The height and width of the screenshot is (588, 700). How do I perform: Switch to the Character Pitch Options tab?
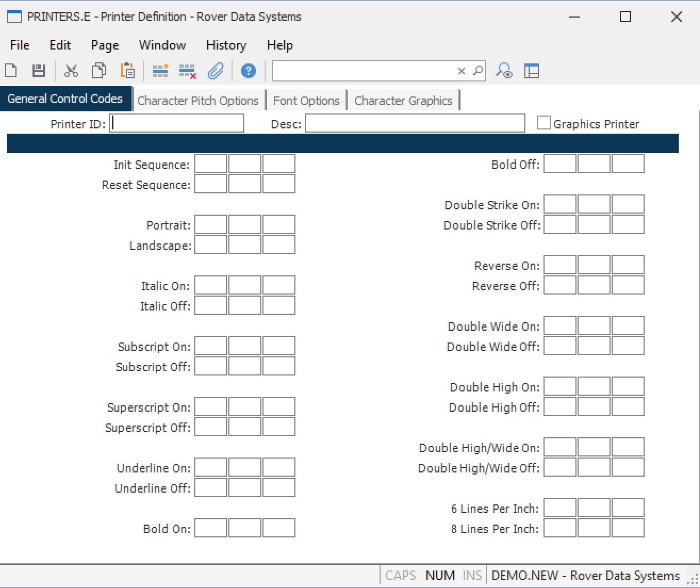(198, 101)
